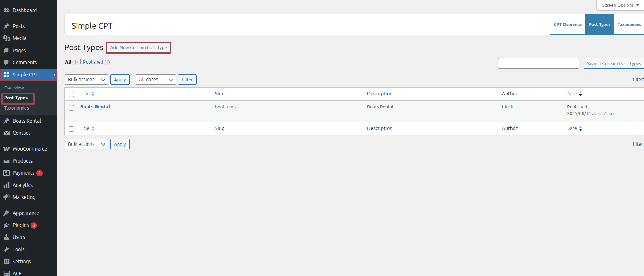644x276 pixels.
Task: Open the All dates filter dropdown
Action: 155,80
